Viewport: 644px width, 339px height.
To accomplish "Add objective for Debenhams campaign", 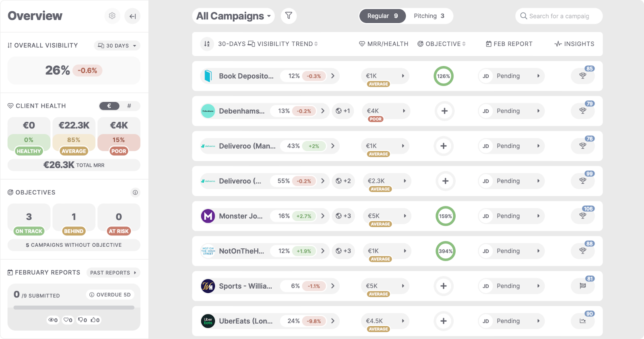I will click(444, 111).
